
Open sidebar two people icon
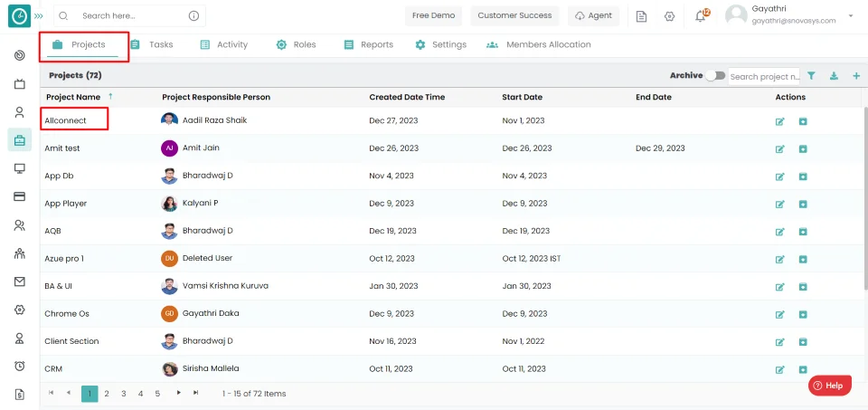[x=19, y=225]
